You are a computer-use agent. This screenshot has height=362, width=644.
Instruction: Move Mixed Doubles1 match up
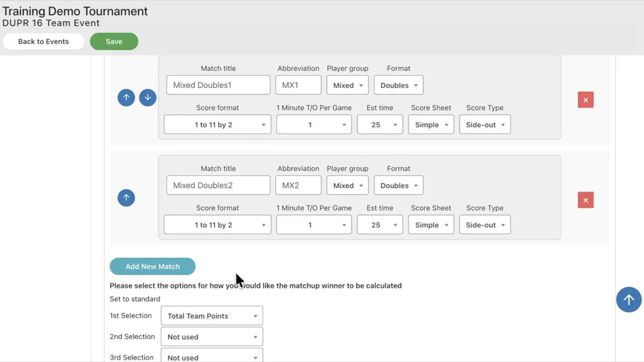pyautogui.click(x=126, y=98)
